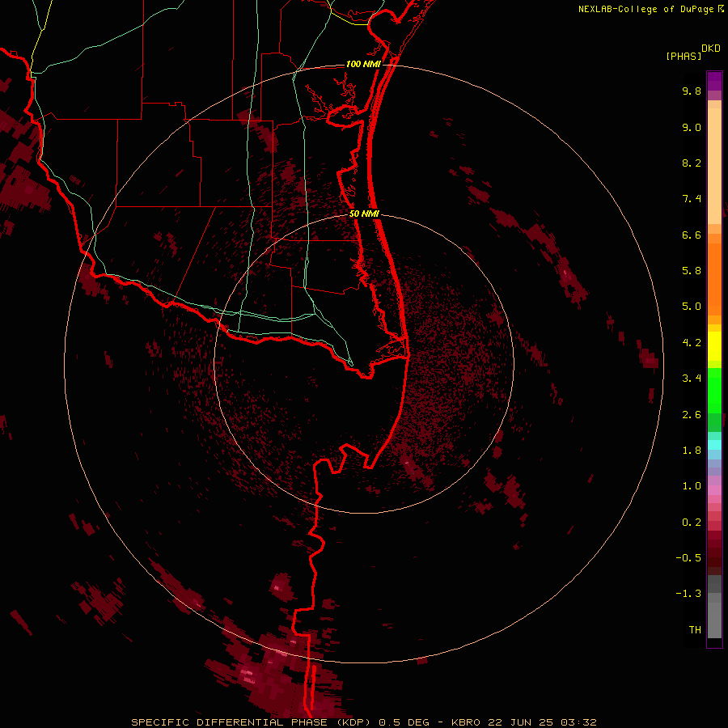Click the 100 NMI range ring label
The image size is (728, 728).
(x=363, y=64)
